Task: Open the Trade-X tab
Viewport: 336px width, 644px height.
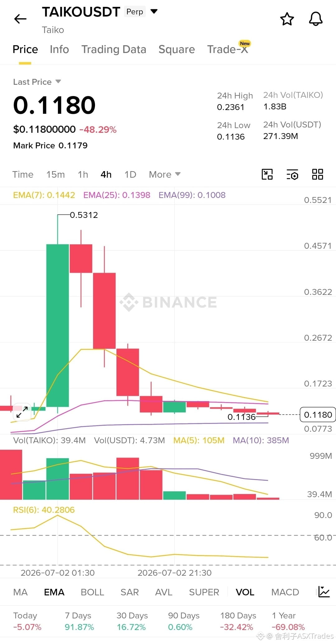Action: pyautogui.click(x=228, y=49)
